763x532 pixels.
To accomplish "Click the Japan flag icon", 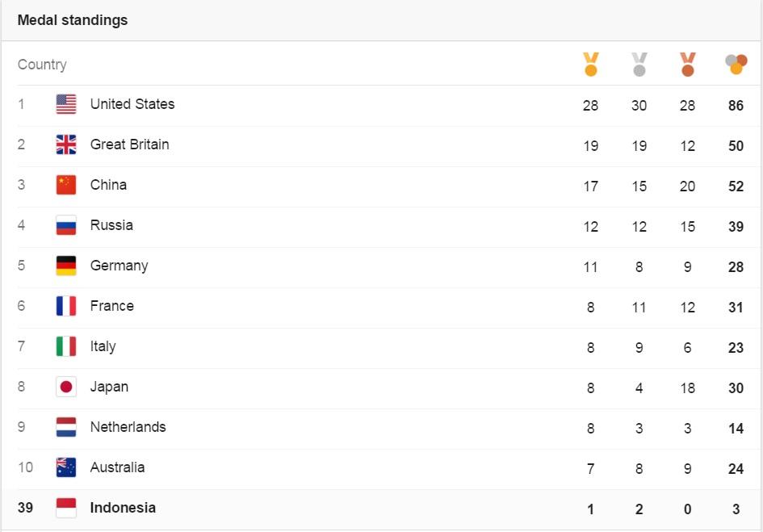I will pos(66,387).
